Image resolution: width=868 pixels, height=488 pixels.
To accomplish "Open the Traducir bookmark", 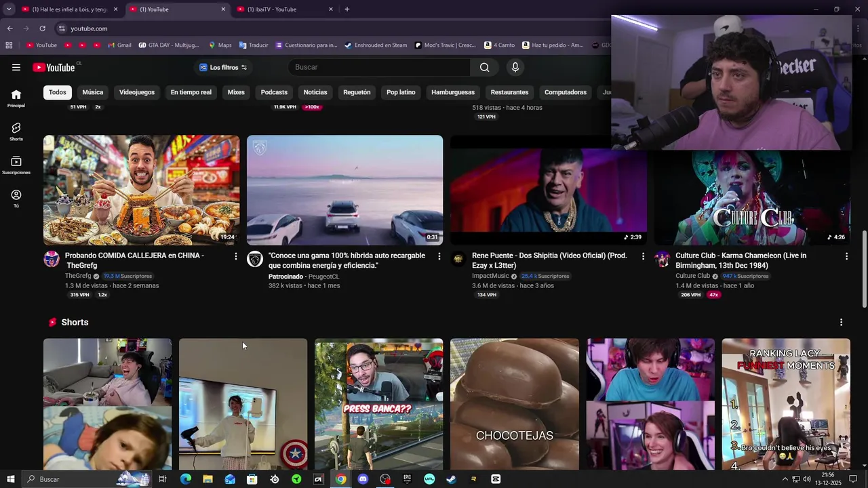I will (x=254, y=45).
